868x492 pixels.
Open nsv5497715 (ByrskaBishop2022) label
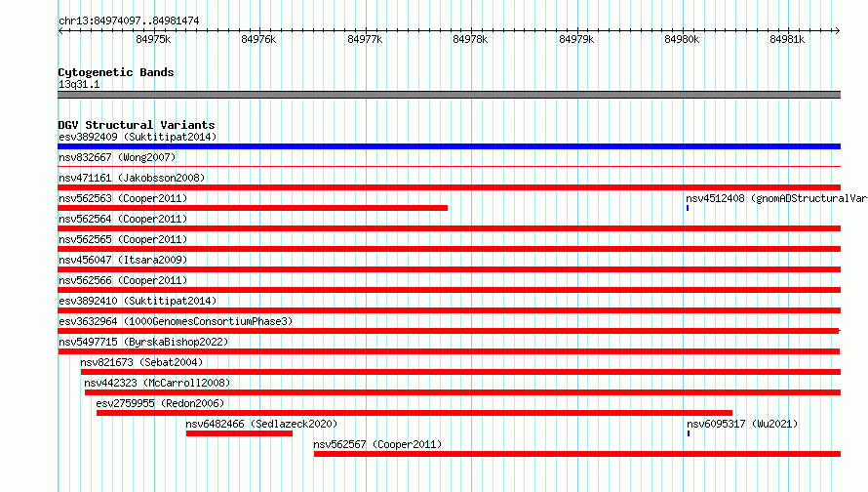click(x=143, y=342)
